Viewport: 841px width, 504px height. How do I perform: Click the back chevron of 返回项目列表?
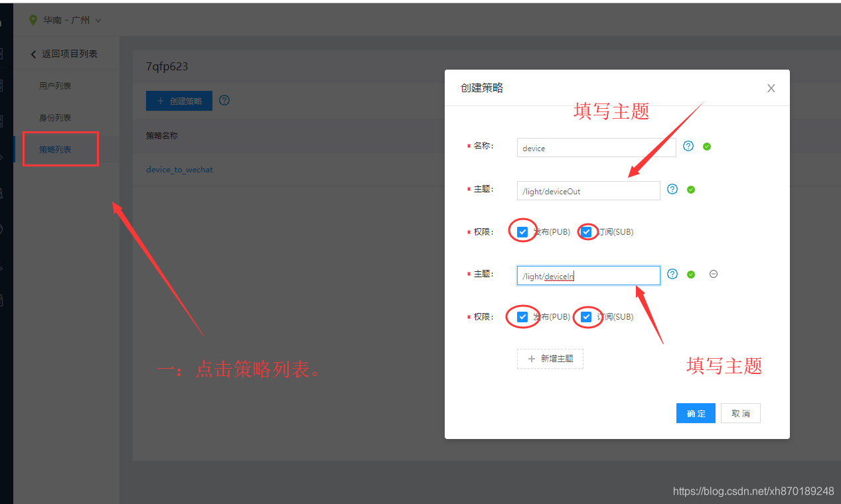click(33, 54)
